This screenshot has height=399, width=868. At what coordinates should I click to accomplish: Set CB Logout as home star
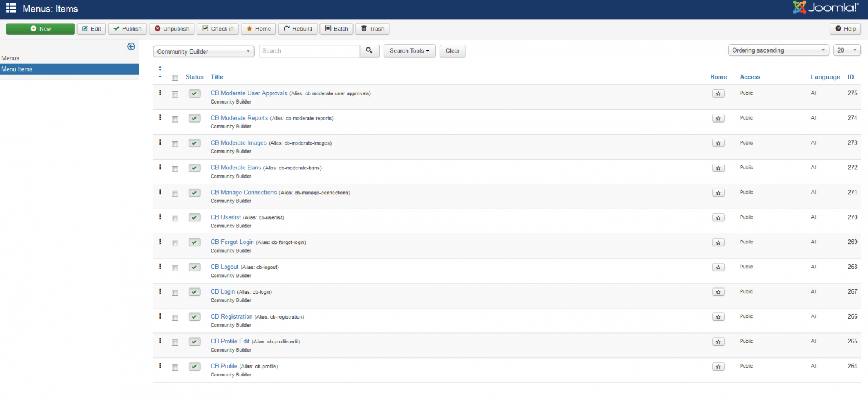coord(718,268)
